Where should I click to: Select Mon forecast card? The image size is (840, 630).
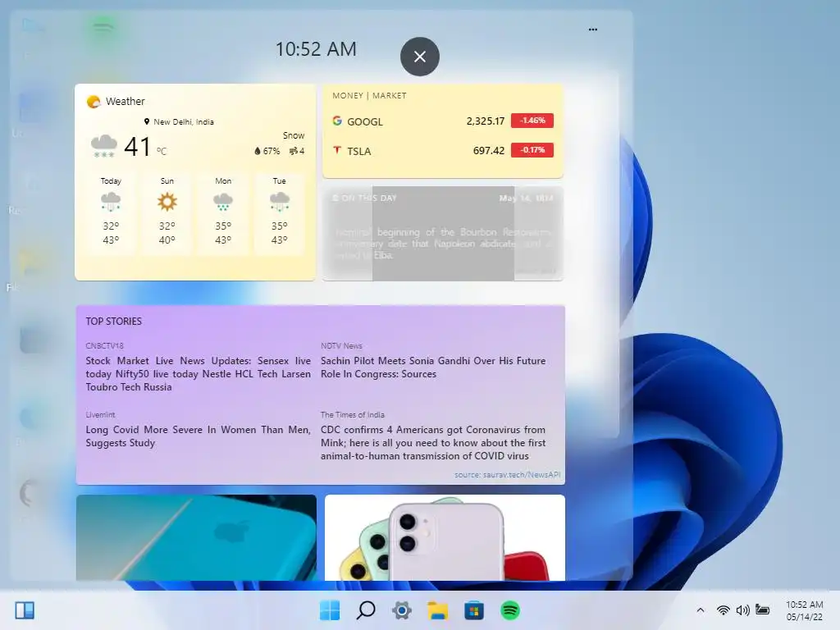point(223,212)
